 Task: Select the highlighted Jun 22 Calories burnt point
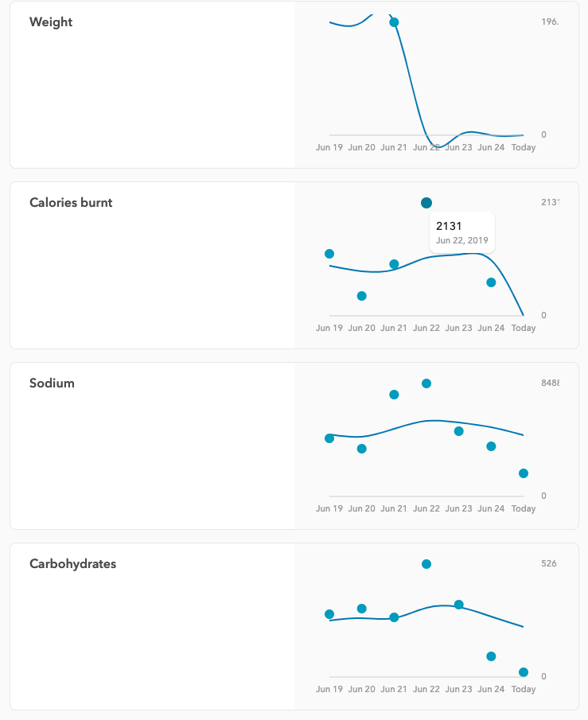tap(426, 203)
